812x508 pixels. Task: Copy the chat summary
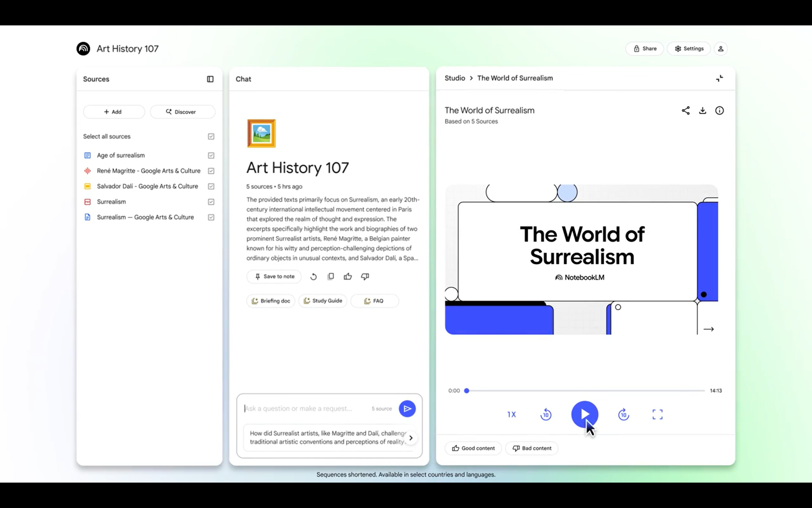click(x=331, y=276)
